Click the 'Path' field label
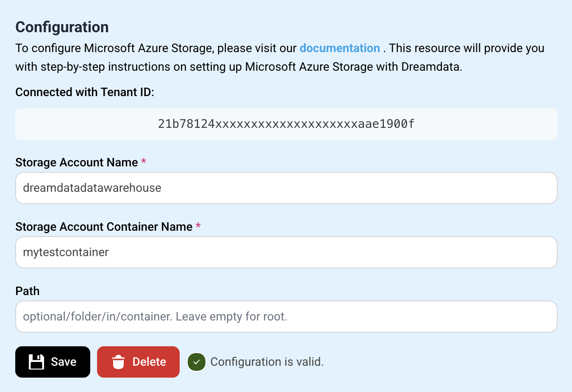 point(28,291)
